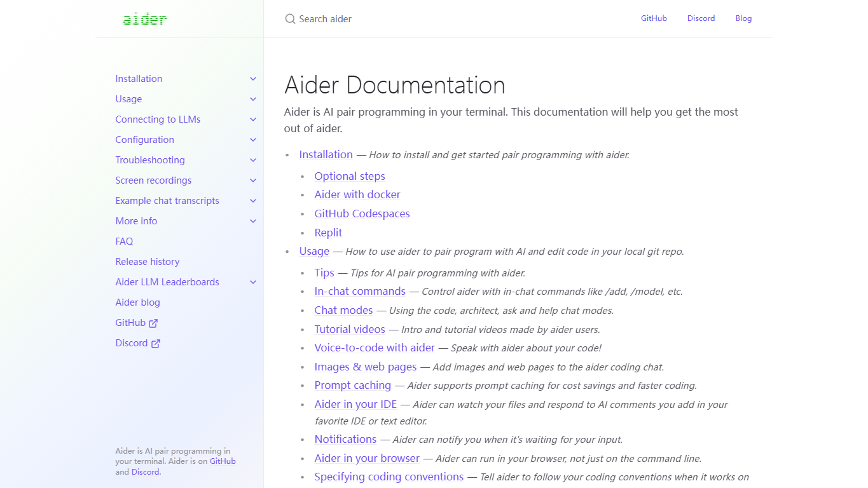Open the Specifying coding conventions link

coord(389,477)
